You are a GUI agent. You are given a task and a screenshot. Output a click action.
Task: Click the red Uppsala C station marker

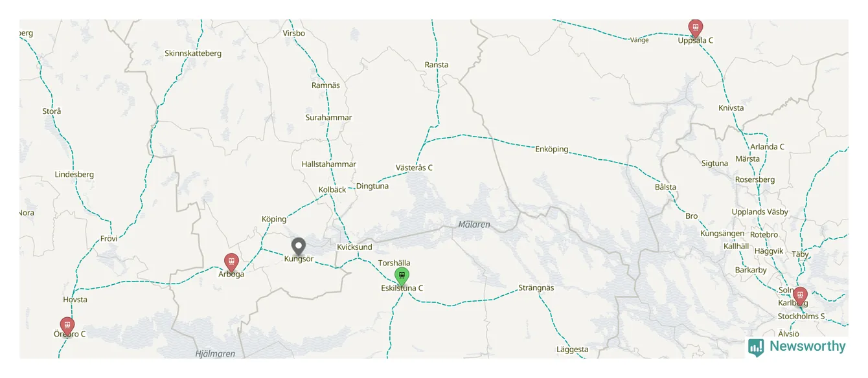[695, 28]
